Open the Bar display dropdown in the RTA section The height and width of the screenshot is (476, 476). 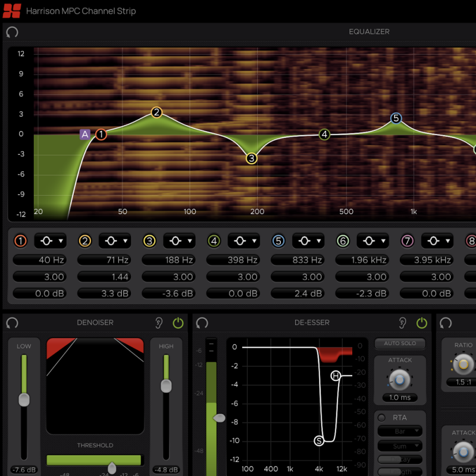click(x=399, y=431)
